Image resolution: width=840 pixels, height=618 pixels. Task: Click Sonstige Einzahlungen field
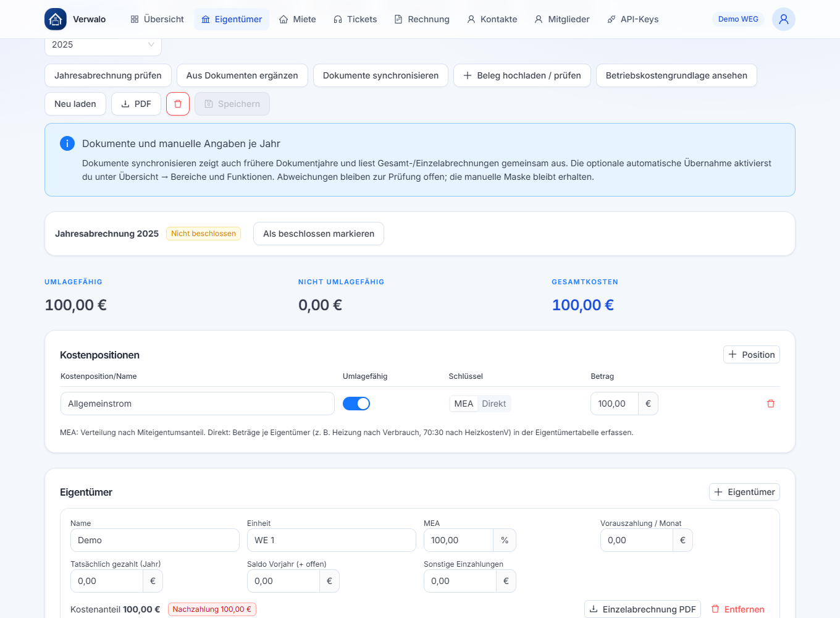pos(460,581)
